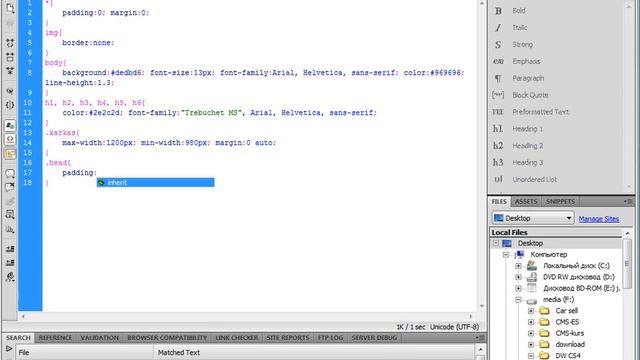Toggle line numbers in coding toolbar

[x=10, y=125]
